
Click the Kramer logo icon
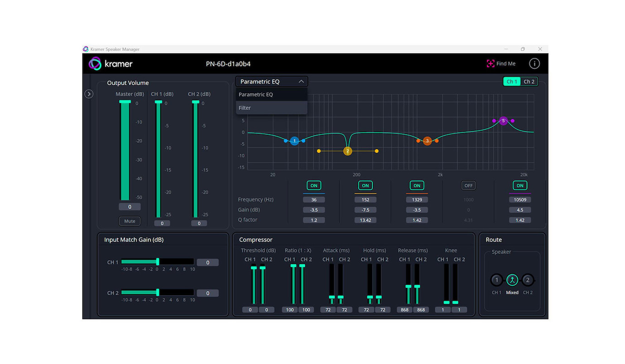click(x=95, y=64)
